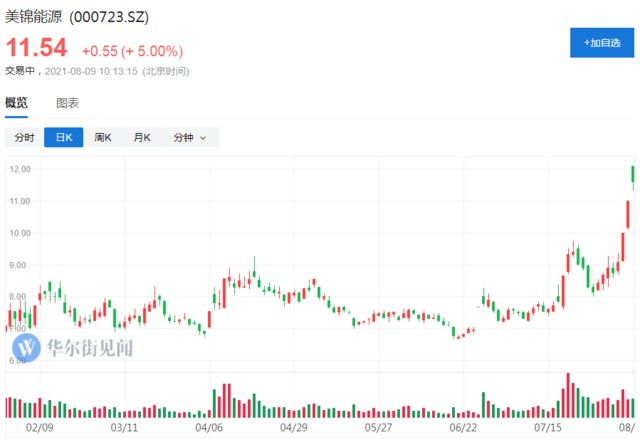
Task: Click the 02/09 date label on the axis
Action: (x=38, y=427)
